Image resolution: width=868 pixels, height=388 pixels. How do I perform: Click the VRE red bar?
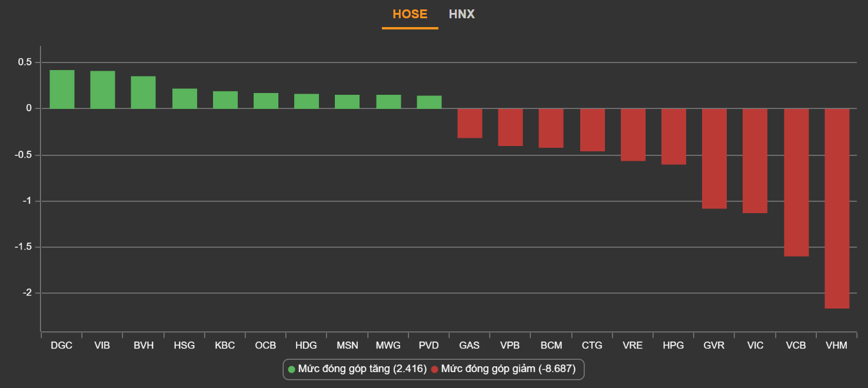[x=633, y=135]
